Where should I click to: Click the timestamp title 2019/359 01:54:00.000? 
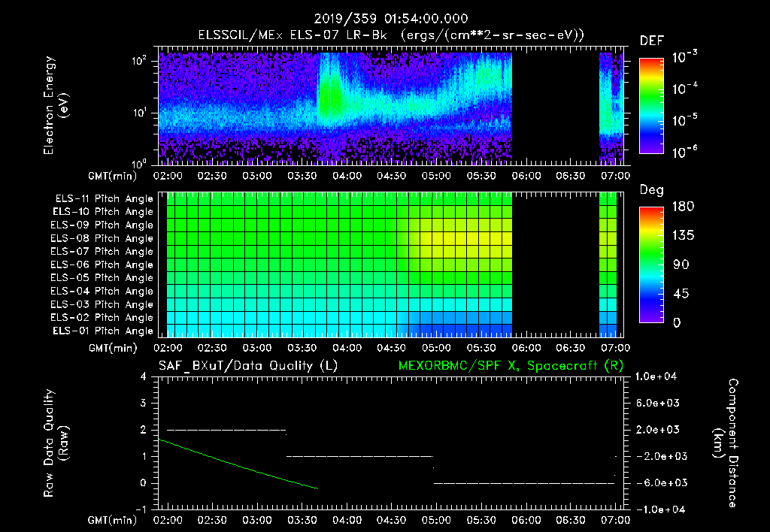tap(391, 19)
